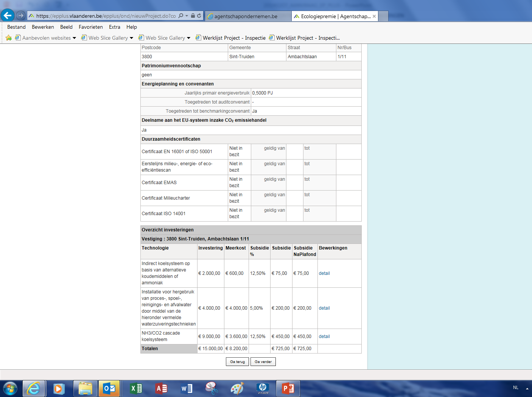The image size is (532, 397).
Task: Open Paint from the taskbar
Action: (237, 388)
